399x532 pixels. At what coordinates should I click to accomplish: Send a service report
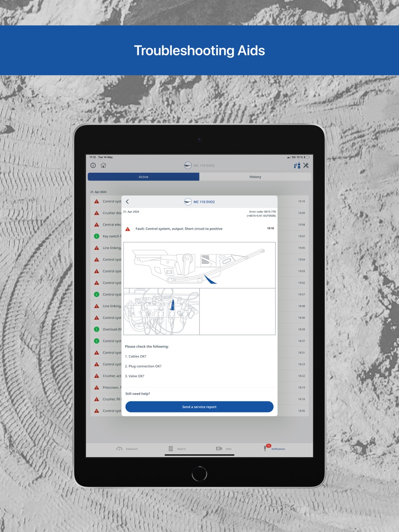(199, 407)
